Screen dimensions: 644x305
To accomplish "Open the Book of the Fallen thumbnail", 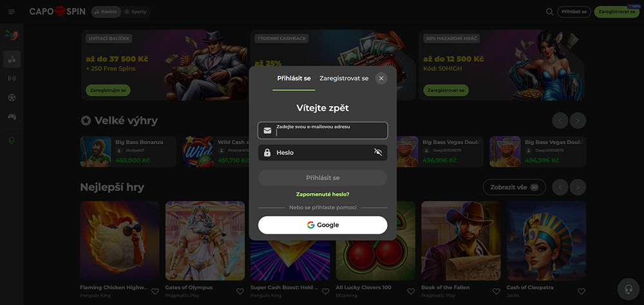I will point(461,241).
